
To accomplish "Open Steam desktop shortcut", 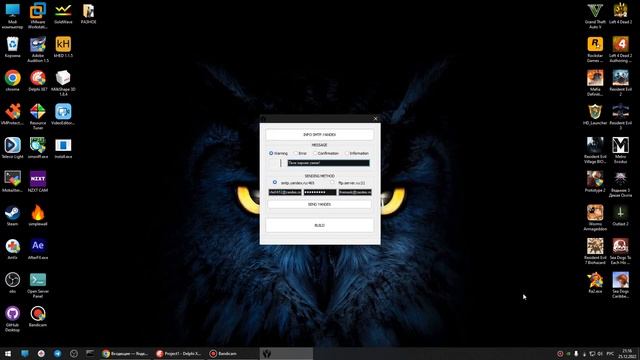I will click(13, 216).
